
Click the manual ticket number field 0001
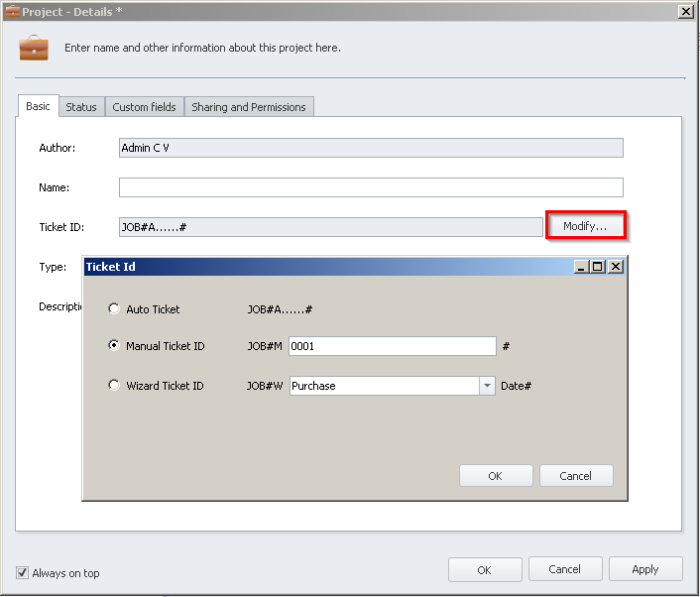[393, 346]
